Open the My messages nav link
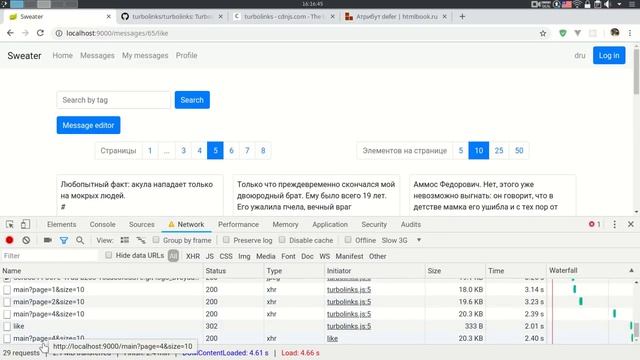 point(145,56)
